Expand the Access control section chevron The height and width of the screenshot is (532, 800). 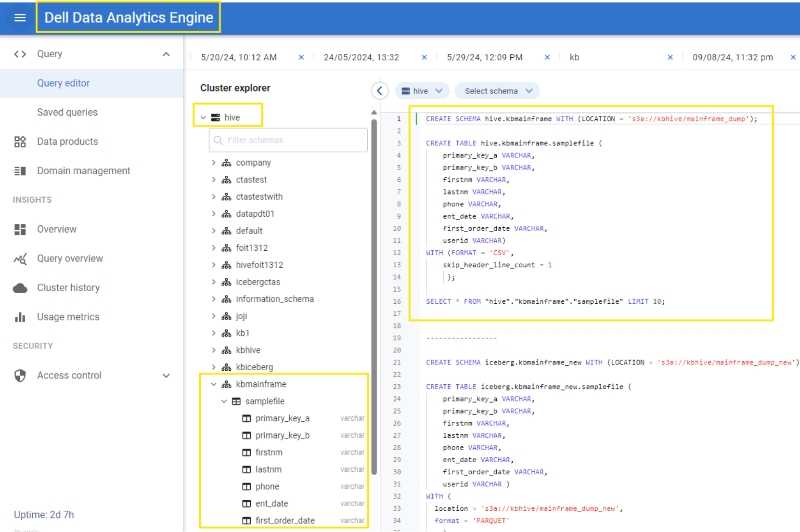(x=166, y=376)
